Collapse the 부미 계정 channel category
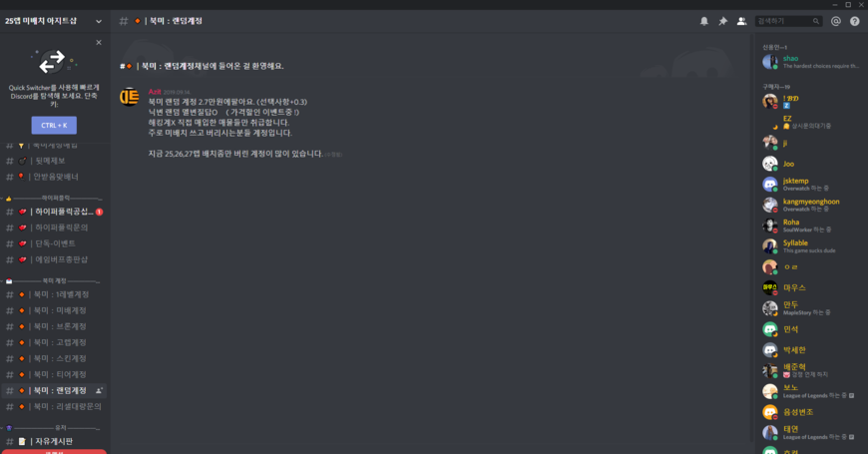The width and height of the screenshot is (868, 454). click(x=51, y=280)
